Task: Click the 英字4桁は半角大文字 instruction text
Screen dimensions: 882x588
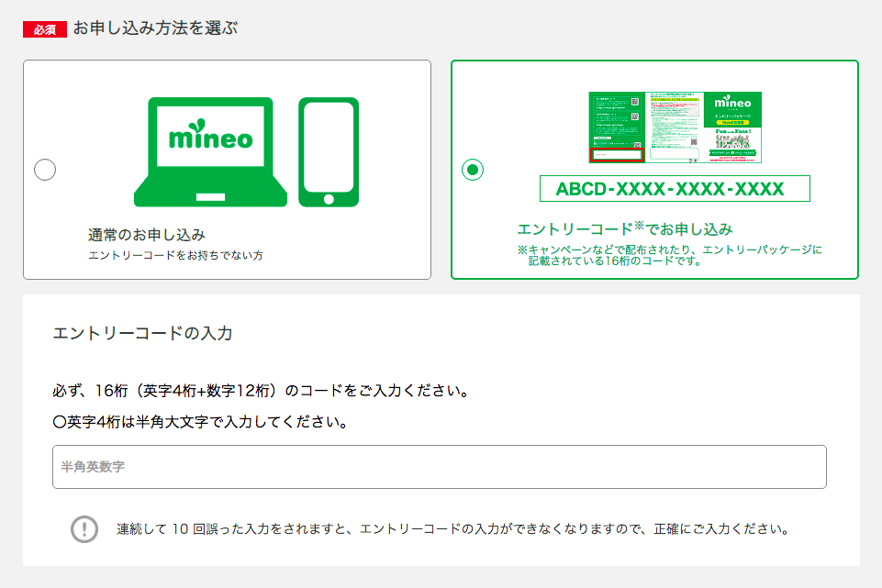Action: [x=201, y=422]
